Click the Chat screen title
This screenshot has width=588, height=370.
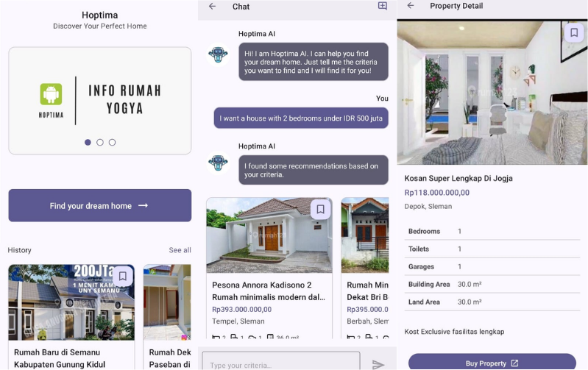[241, 7]
